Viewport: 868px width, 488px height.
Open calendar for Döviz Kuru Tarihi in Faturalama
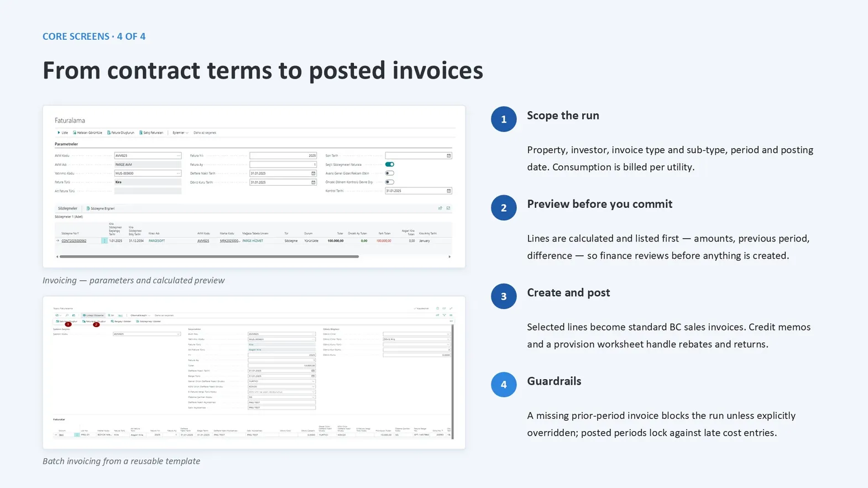313,182
